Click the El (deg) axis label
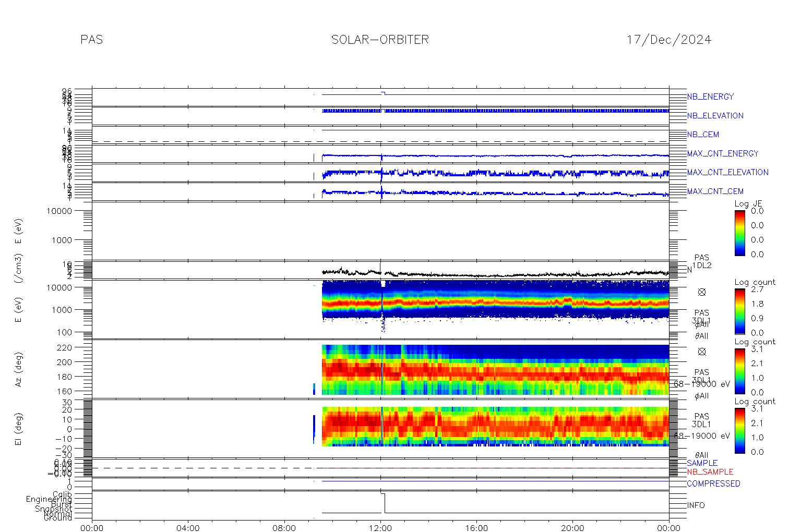789x532 pixels. tap(19, 429)
